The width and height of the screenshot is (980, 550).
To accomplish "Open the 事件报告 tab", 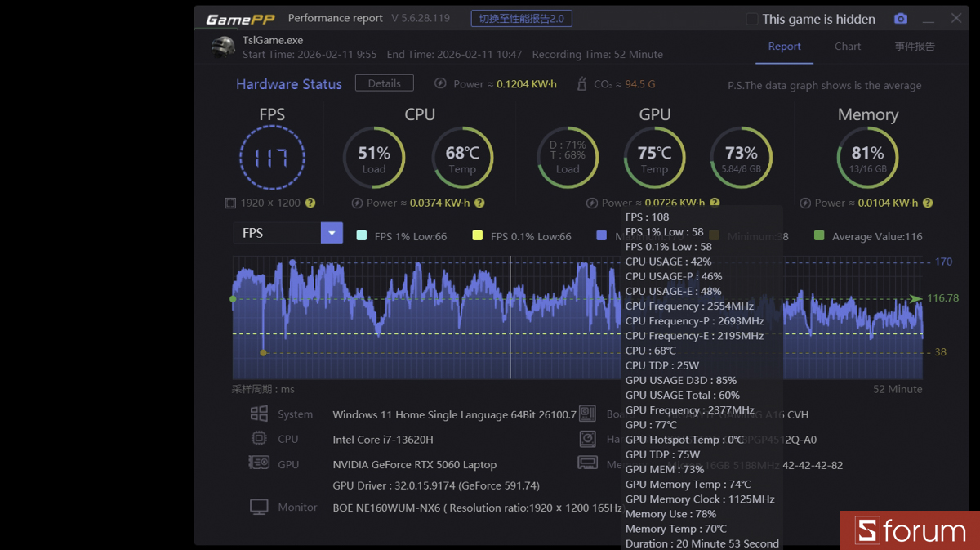I will (x=915, y=47).
